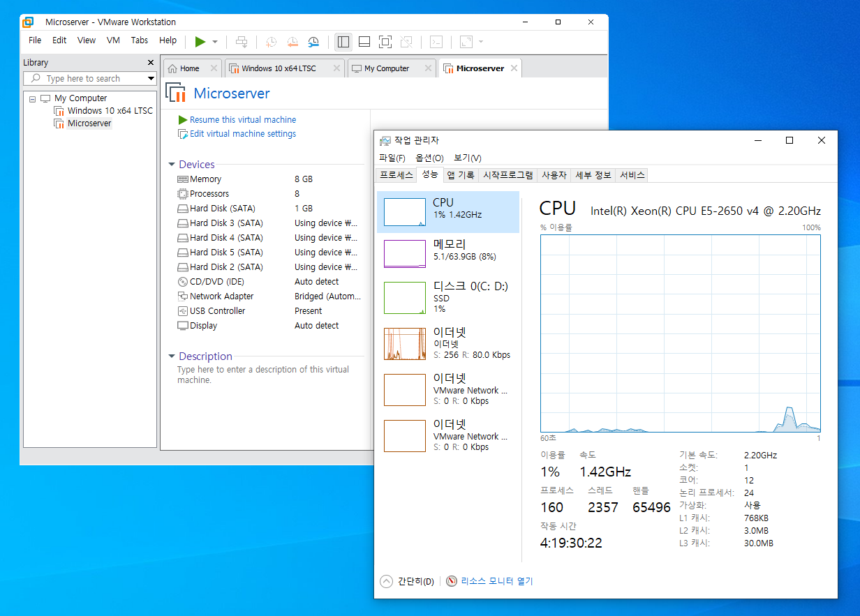Open console view toolbar icon
Screen dimensions: 860x616
pos(436,42)
